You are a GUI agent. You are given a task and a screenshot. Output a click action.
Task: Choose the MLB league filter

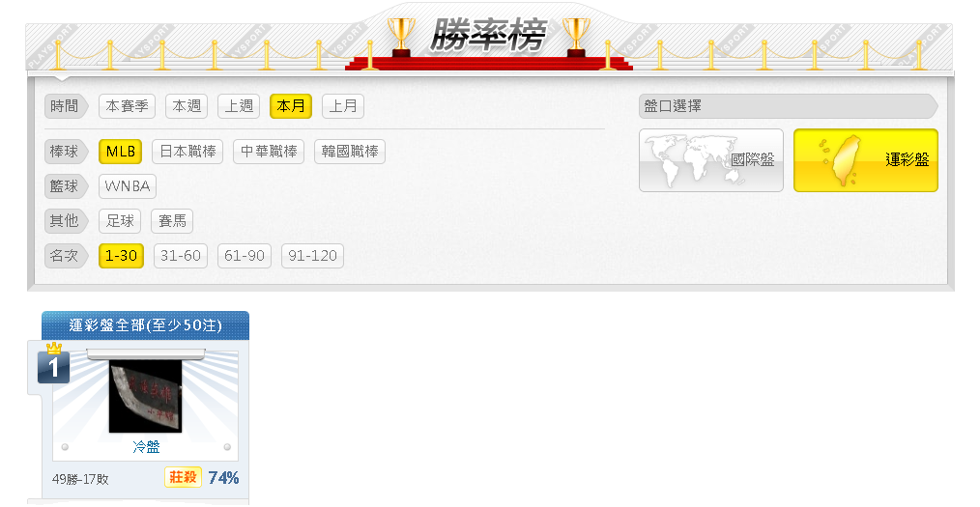[121, 152]
